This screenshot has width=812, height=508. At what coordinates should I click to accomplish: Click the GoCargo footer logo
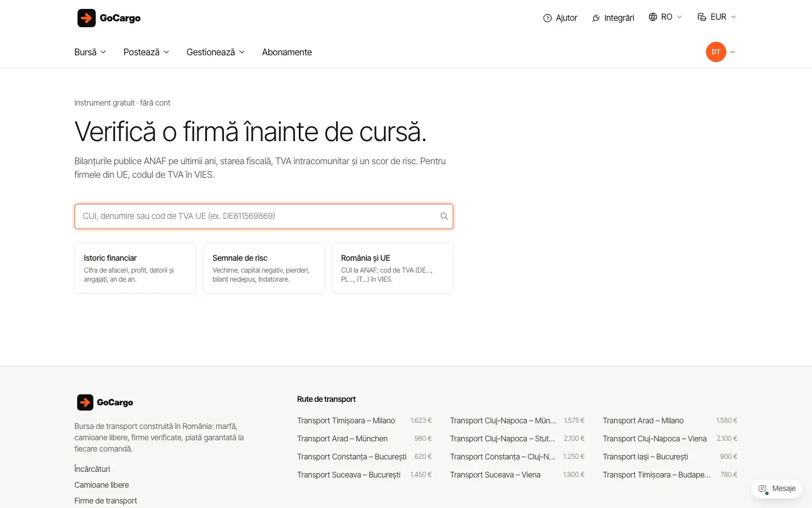tap(105, 402)
